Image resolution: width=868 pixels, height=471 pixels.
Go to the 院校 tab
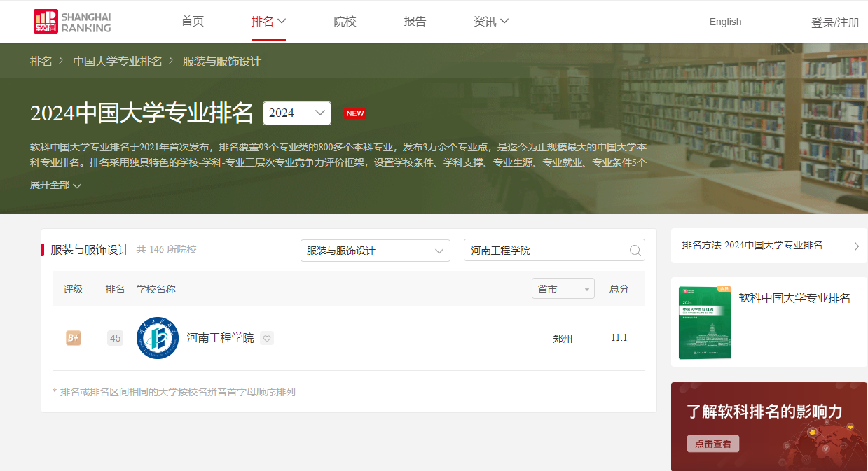click(x=345, y=22)
